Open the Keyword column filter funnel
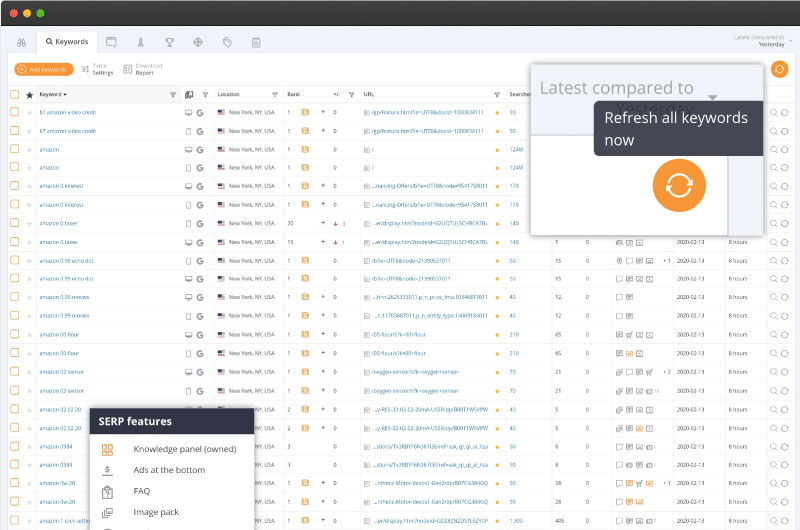800x530 pixels. tap(173, 95)
